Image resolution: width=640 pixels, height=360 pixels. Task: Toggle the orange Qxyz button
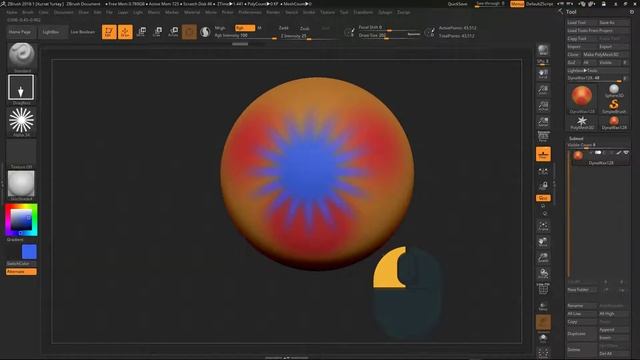543,198
